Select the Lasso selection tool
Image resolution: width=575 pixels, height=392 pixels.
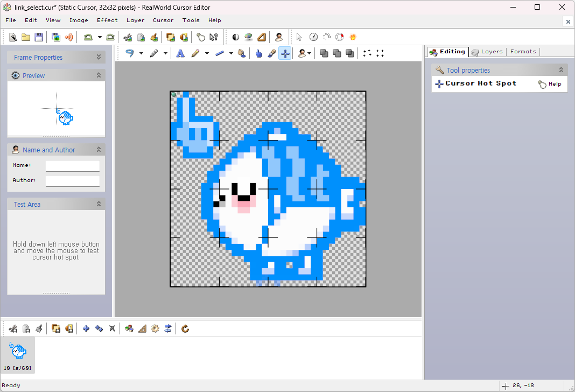click(130, 53)
